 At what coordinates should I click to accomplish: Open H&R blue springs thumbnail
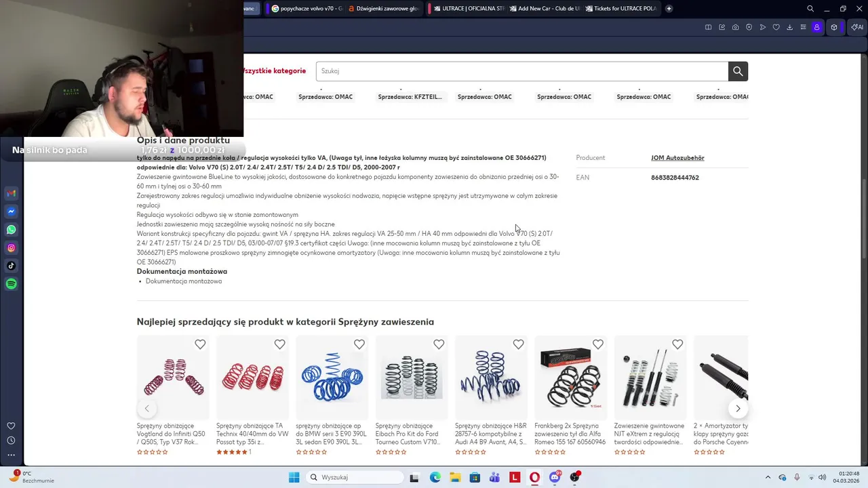tap(491, 378)
